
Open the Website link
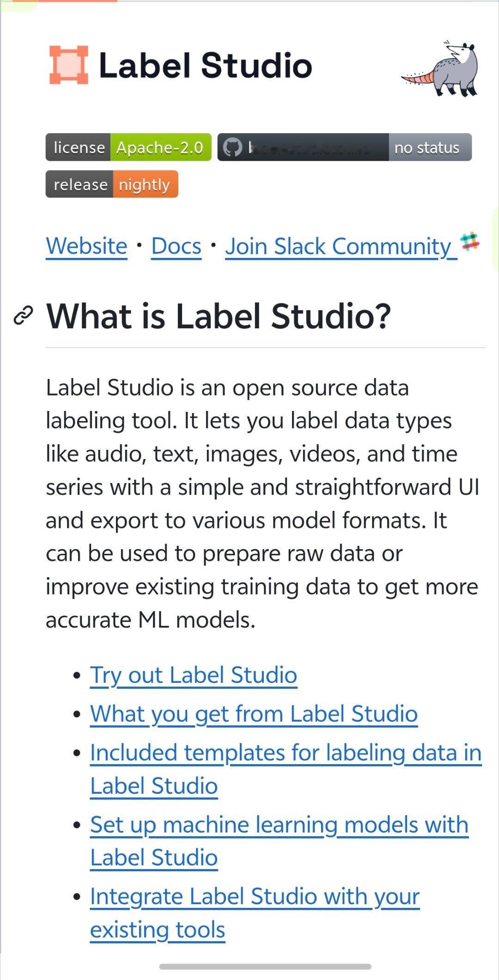coord(86,246)
